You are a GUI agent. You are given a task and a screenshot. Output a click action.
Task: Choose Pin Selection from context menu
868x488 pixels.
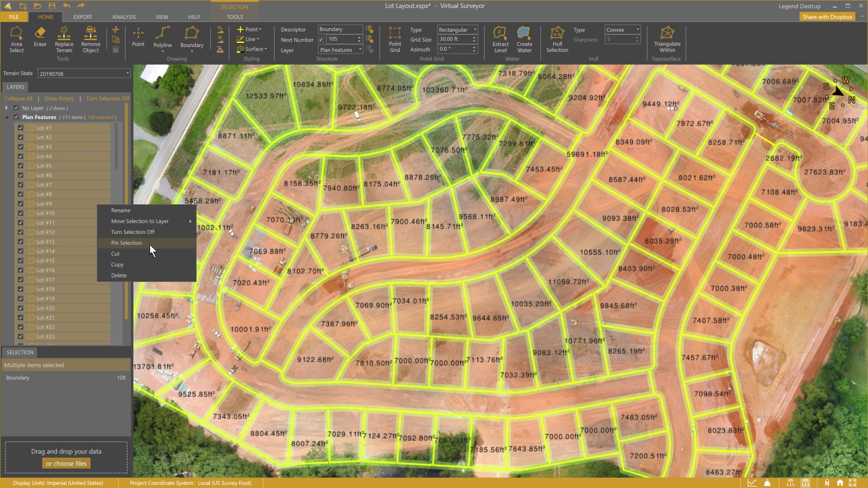[127, 243]
